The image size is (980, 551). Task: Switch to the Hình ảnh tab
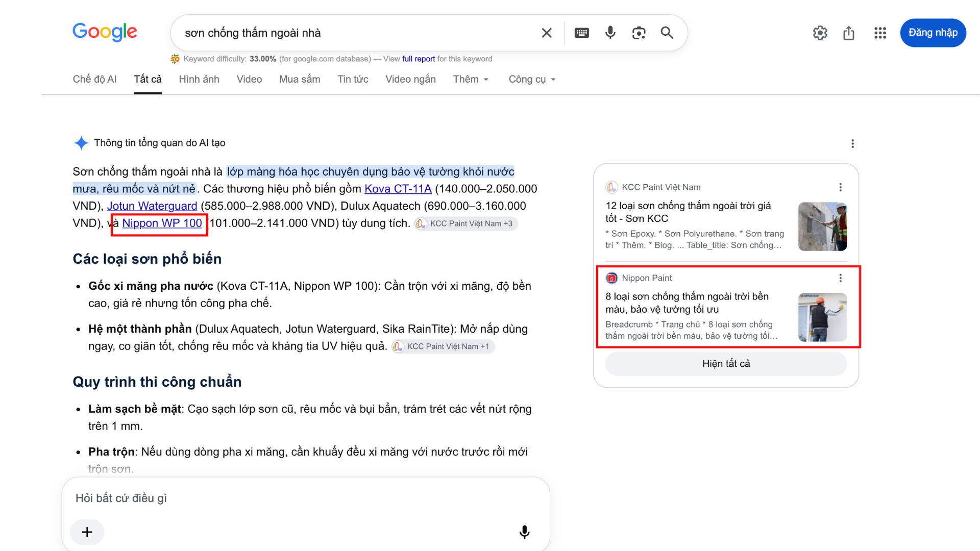(199, 79)
